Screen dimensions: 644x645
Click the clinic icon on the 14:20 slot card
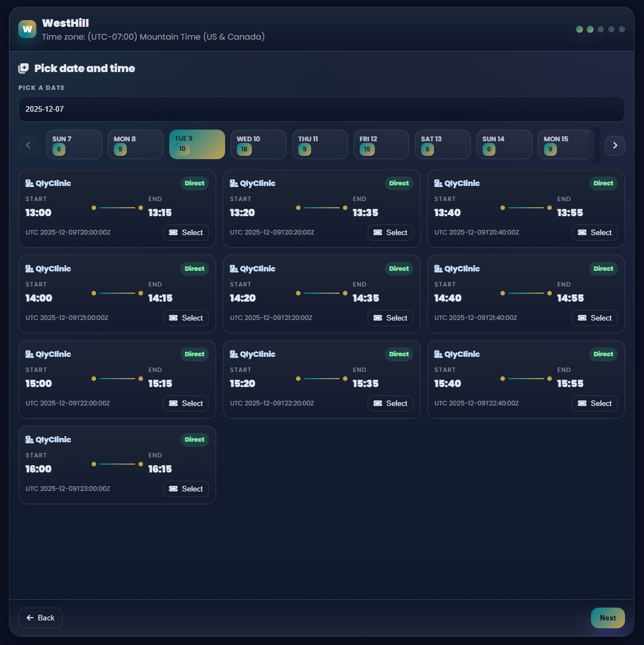(234, 269)
